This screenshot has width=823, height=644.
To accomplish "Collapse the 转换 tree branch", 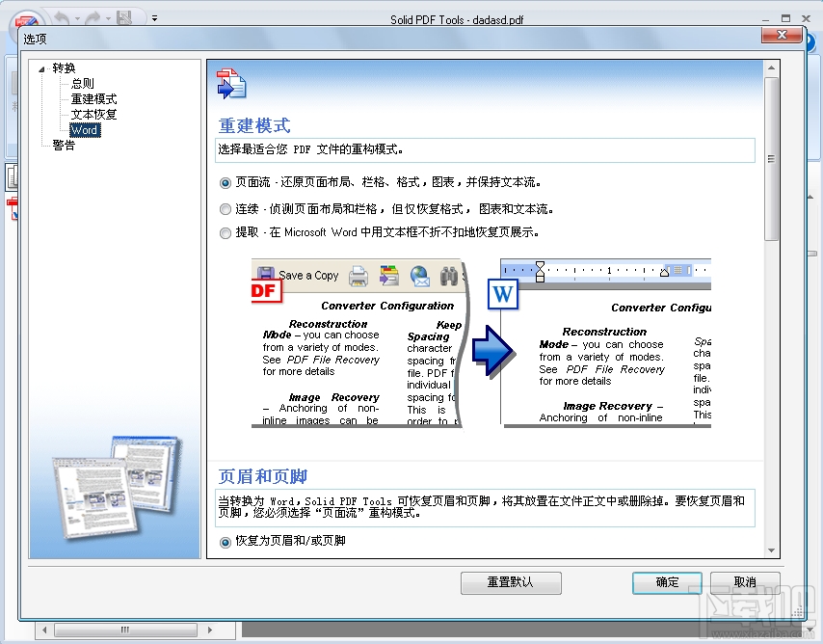I will 41,67.
